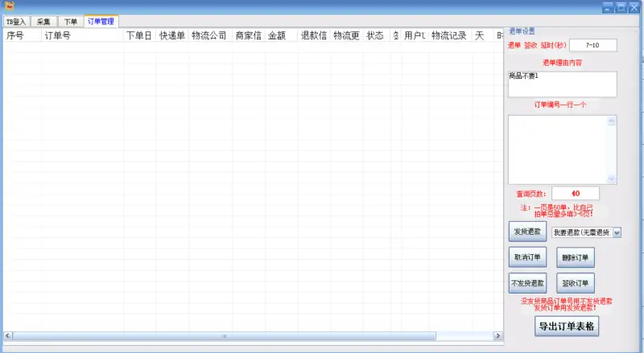Switch to the 下单 tab
This screenshot has width=644, height=353.
pos(71,22)
